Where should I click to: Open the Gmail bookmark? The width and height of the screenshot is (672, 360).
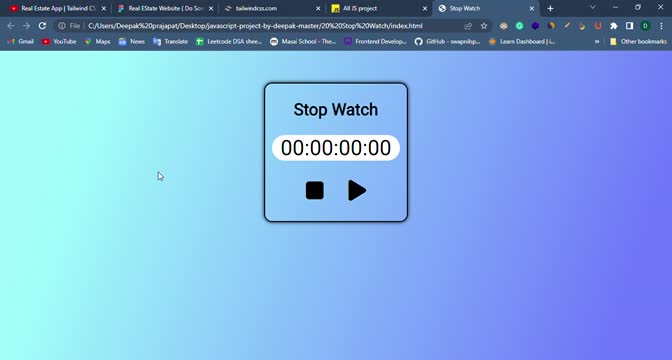[x=21, y=42]
